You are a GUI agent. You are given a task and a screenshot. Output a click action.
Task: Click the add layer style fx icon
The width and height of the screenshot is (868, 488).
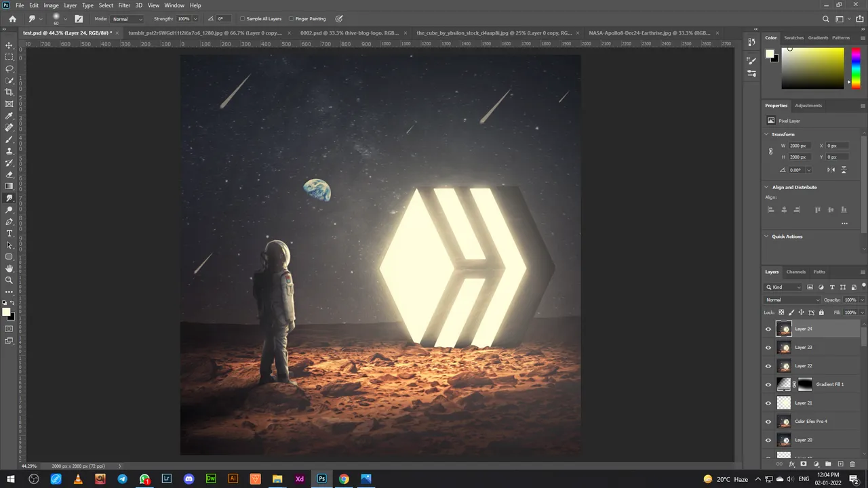point(791,464)
